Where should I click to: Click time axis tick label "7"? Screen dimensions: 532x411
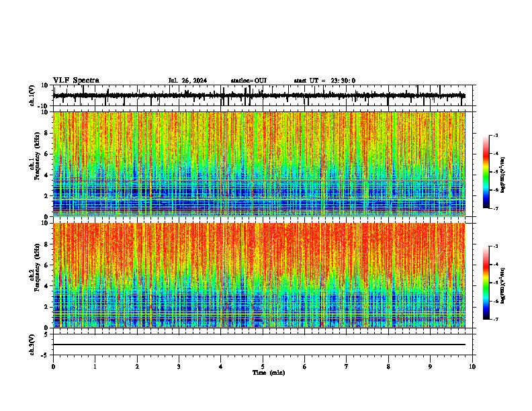(347, 367)
